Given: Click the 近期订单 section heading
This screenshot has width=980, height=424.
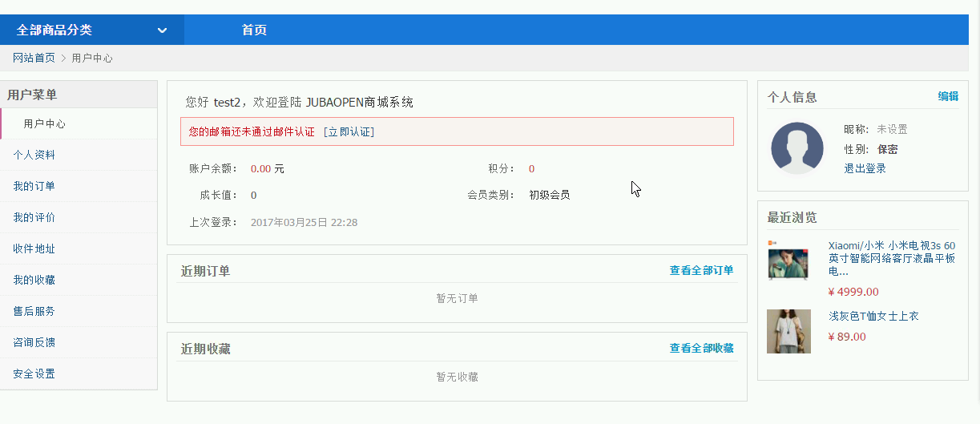Looking at the screenshot, I should pos(205,271).
